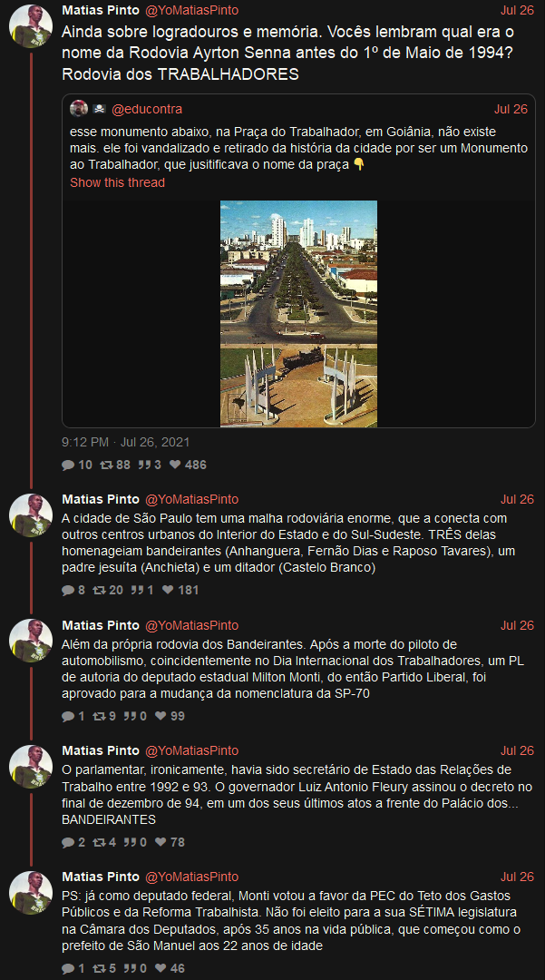Click the heart icon showing 99 likes
The width and height of the screenshot is (545, 980).
point(161,716)
